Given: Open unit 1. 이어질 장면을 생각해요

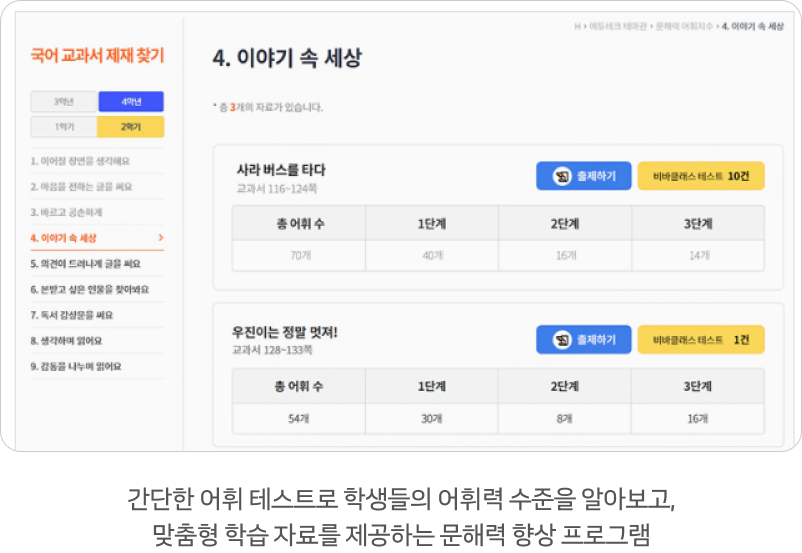Looking at the screenshot, I should pos(80,161).
